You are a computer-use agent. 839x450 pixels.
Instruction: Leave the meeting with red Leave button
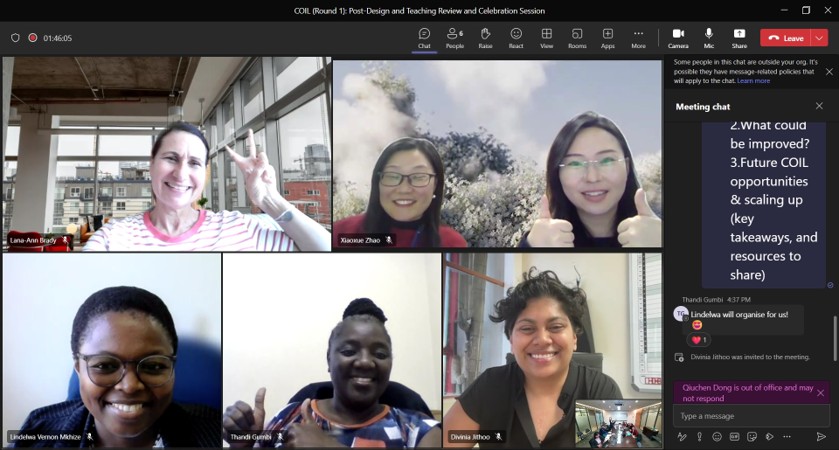(x=786, y=38)
